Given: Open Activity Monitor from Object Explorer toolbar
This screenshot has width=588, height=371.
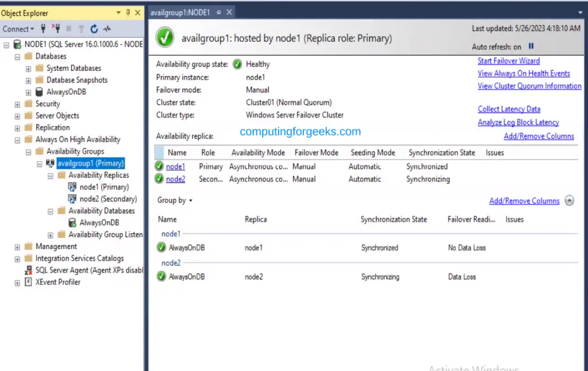Looking at the screenshot, I should (107, 29).
